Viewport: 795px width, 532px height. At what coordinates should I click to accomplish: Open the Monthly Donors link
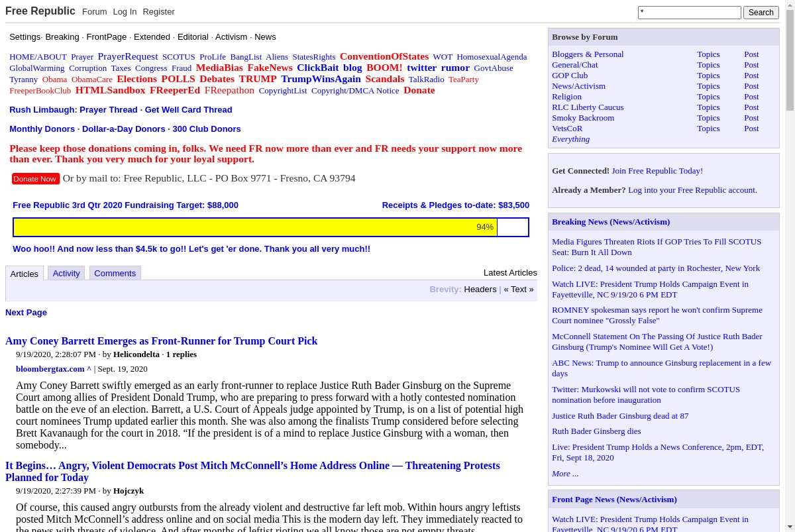(42, 129)
